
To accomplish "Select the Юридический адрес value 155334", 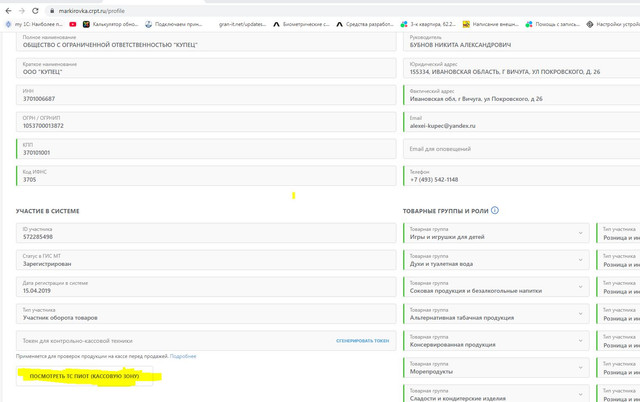I will pos(505,72).
